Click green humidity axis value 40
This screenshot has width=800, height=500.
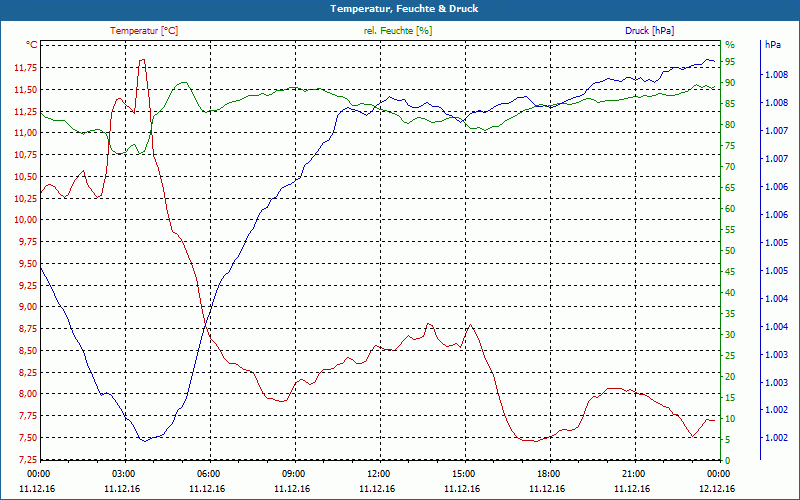click(730, 293)
